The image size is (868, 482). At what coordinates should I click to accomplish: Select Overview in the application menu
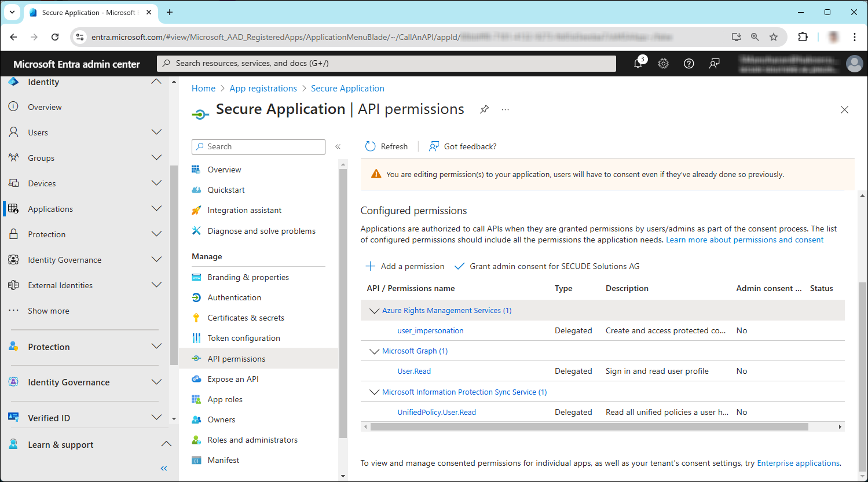coord(224,169)
